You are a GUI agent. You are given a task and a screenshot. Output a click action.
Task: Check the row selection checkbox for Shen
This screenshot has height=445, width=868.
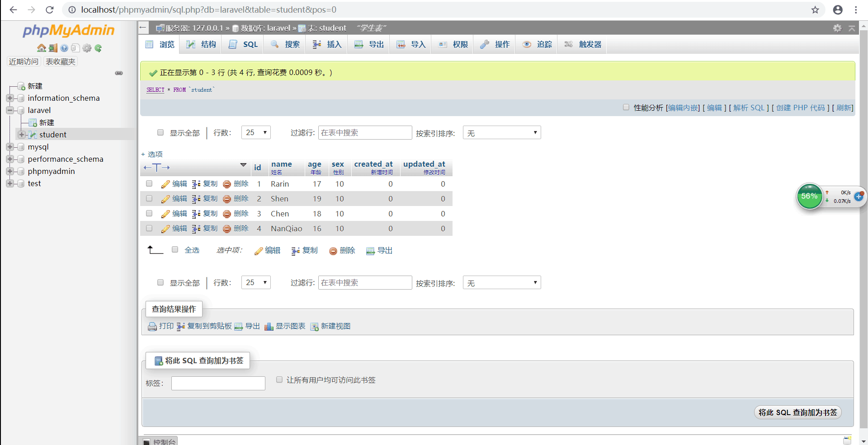(149, 199)
